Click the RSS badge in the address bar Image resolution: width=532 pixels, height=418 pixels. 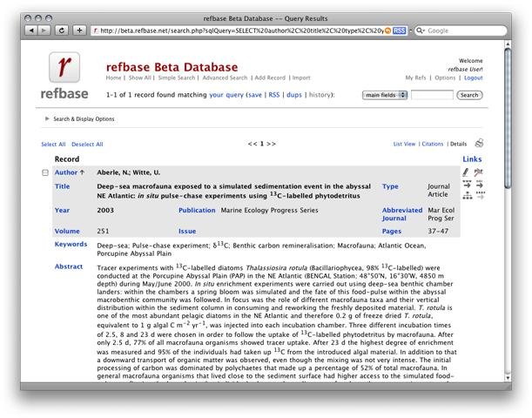point(399,30)
